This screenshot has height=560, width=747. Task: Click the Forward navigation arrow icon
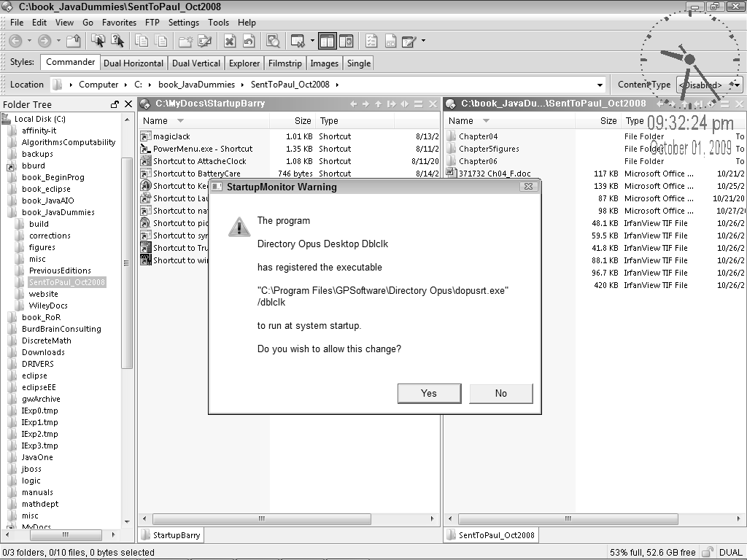(44, 42)
